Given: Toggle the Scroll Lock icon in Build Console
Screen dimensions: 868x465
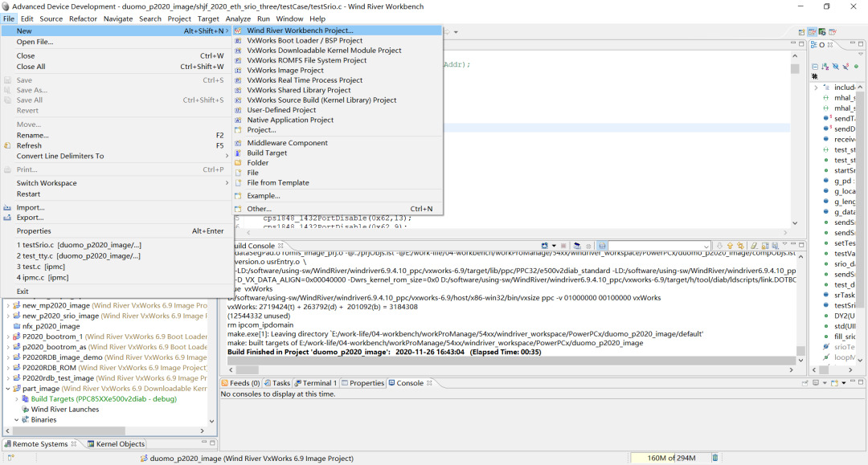Looking at the screenshot, I should point(602,246).
